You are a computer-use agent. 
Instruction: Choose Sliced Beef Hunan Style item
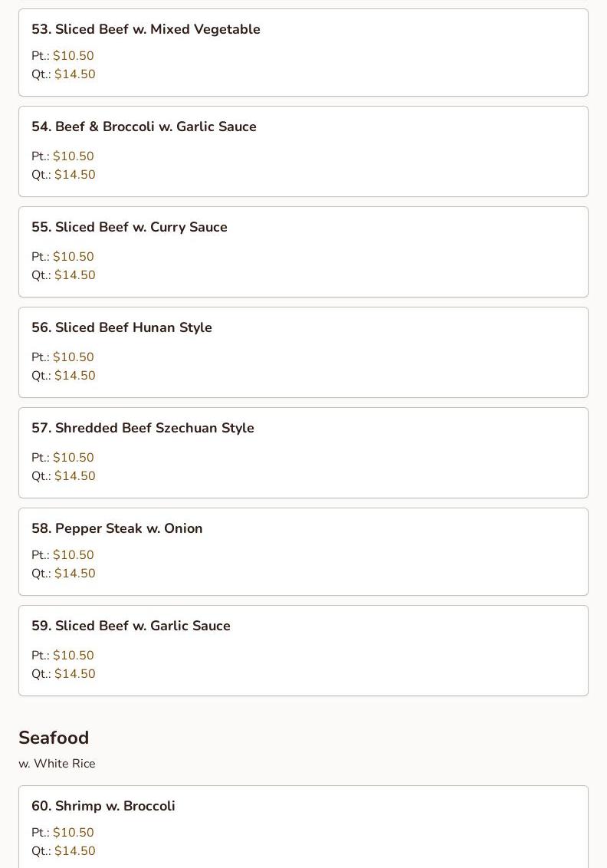click(122, 327)
